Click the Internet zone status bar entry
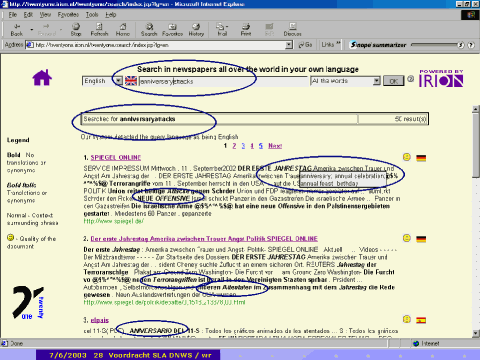Screen dimensions: 480x360 (426, 343)
